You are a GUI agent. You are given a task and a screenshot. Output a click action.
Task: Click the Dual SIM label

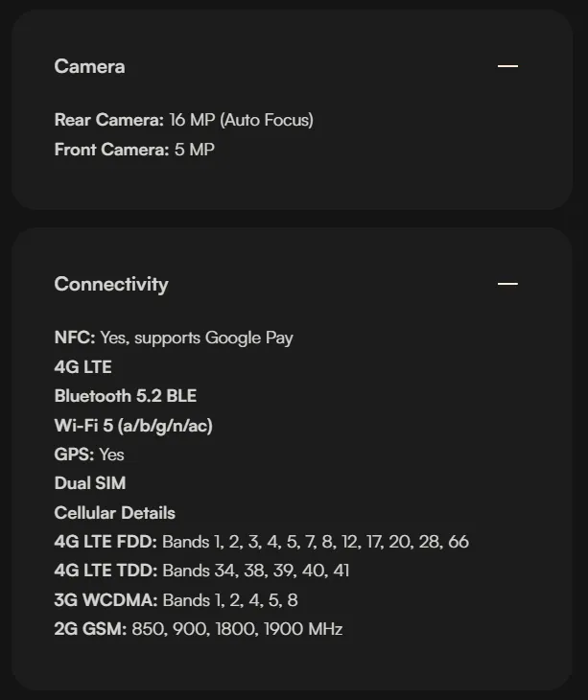(90, 483)
